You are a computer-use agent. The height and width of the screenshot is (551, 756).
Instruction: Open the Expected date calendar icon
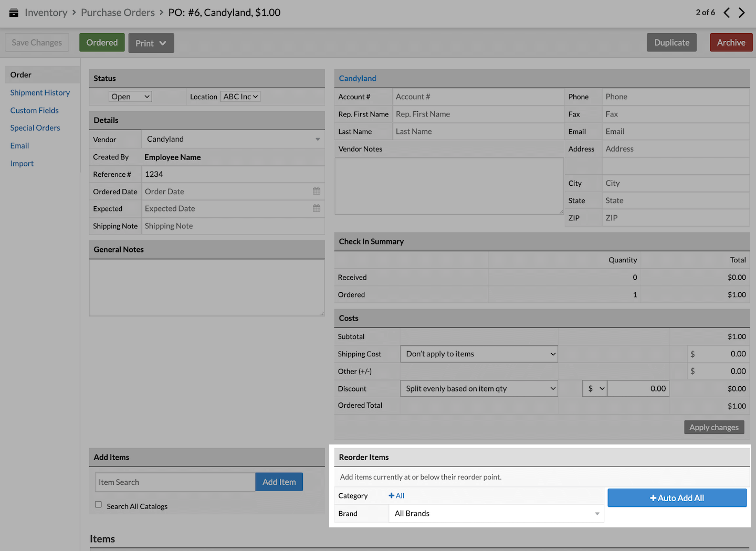click(317, 208)
